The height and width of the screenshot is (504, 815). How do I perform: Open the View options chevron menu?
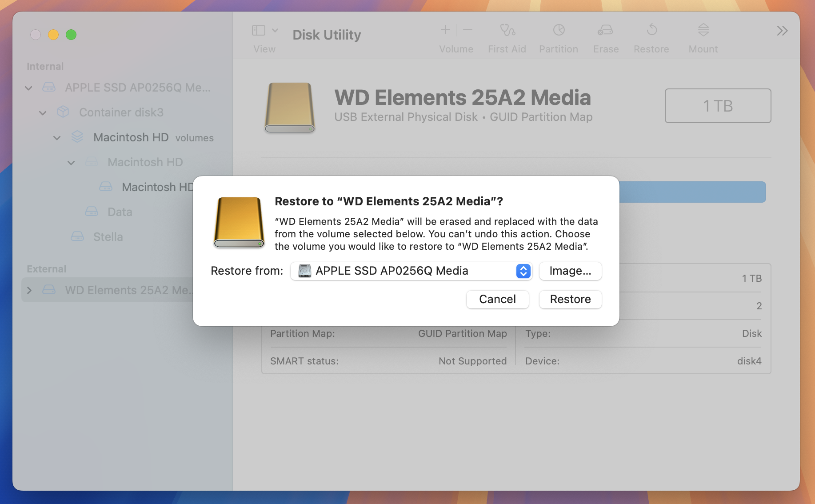(x=275, y=30)
